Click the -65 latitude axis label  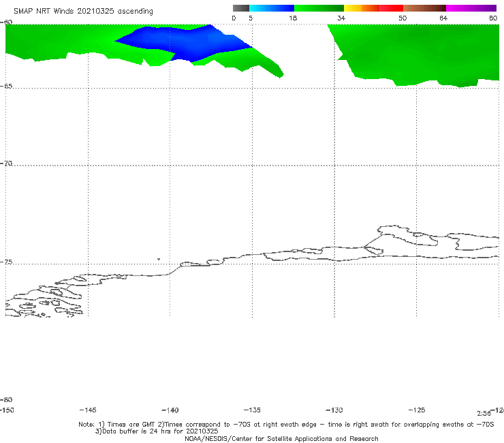[6, 86]
